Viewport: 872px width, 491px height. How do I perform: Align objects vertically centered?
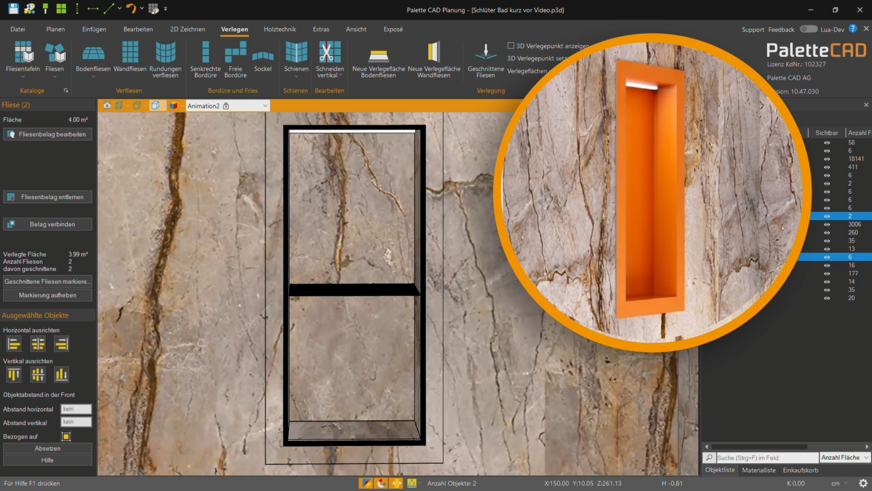point(38,375)
